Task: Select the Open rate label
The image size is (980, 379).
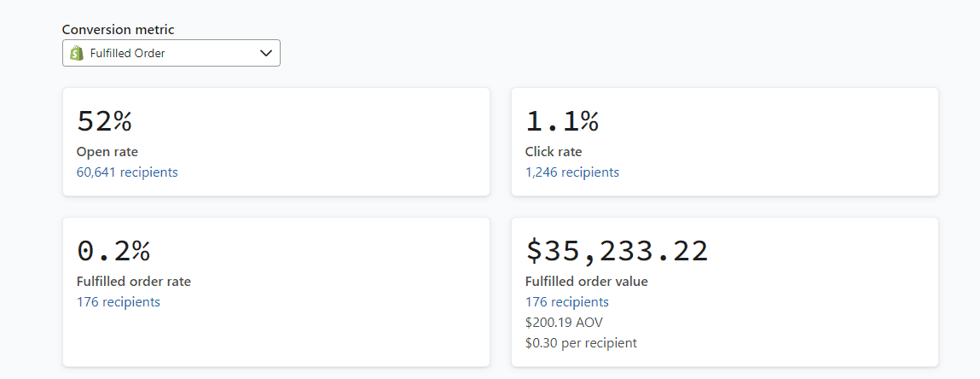Action: coord(107,152)
